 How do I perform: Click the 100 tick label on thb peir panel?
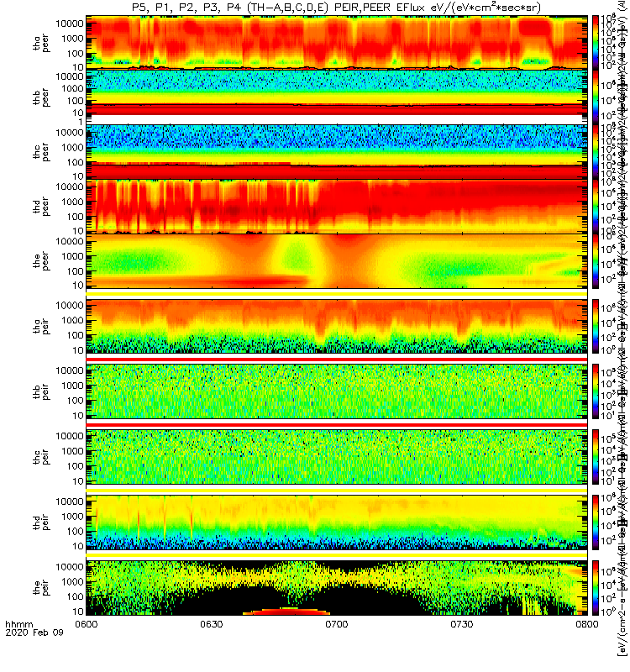coord(75,401)
